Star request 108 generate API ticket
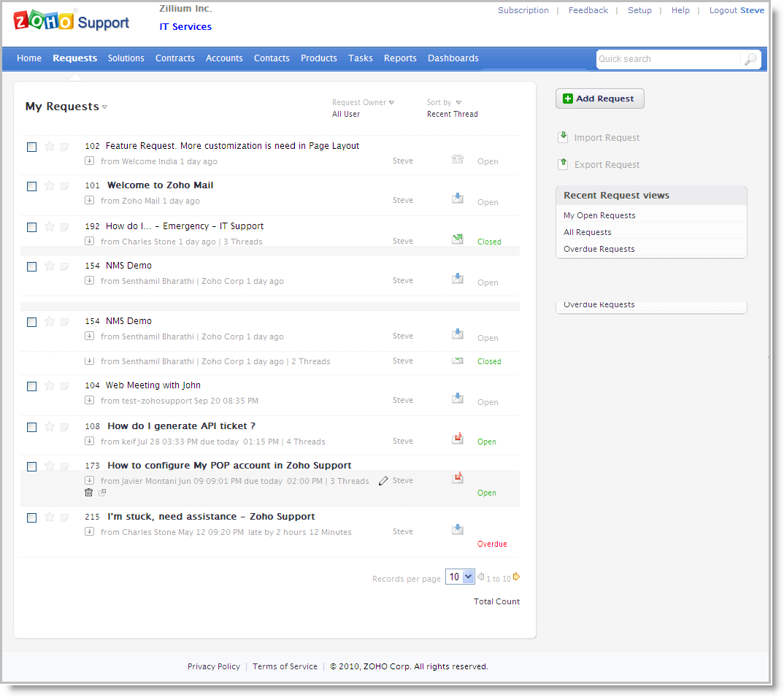 point(50,426)
